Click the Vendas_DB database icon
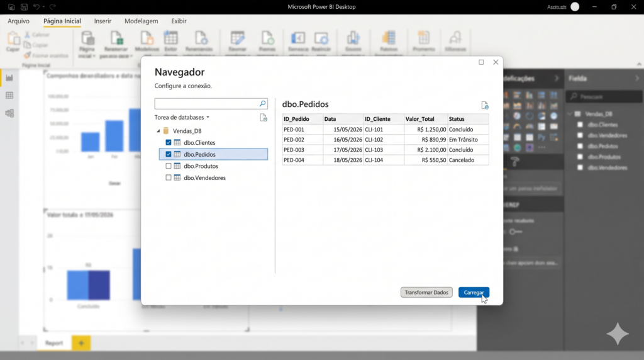This screenshot has height=360, width=644. click(166, 131)
